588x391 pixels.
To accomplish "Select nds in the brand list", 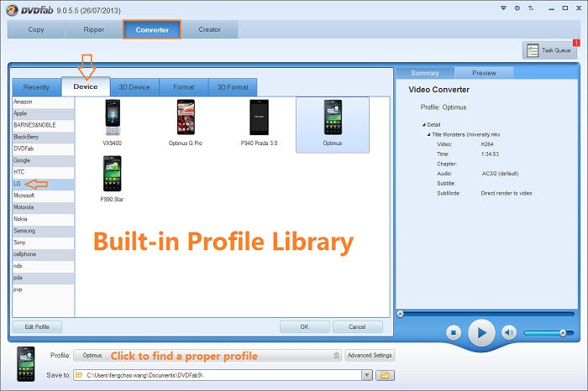I will [43, 266].
